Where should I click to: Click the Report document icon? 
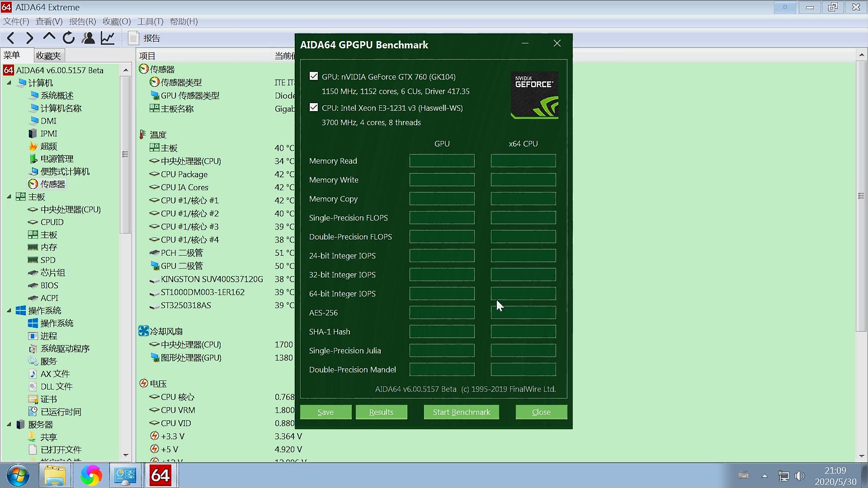[133, 38]
